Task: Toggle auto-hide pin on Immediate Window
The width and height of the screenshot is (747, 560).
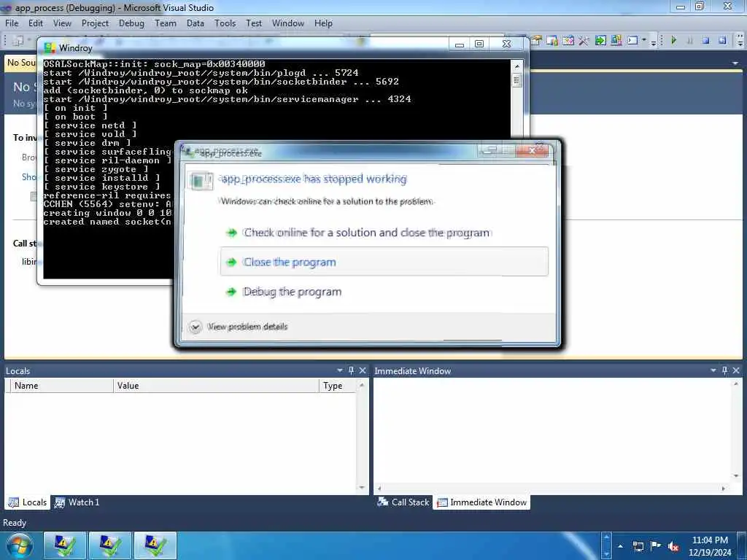Action: point(724,370)
